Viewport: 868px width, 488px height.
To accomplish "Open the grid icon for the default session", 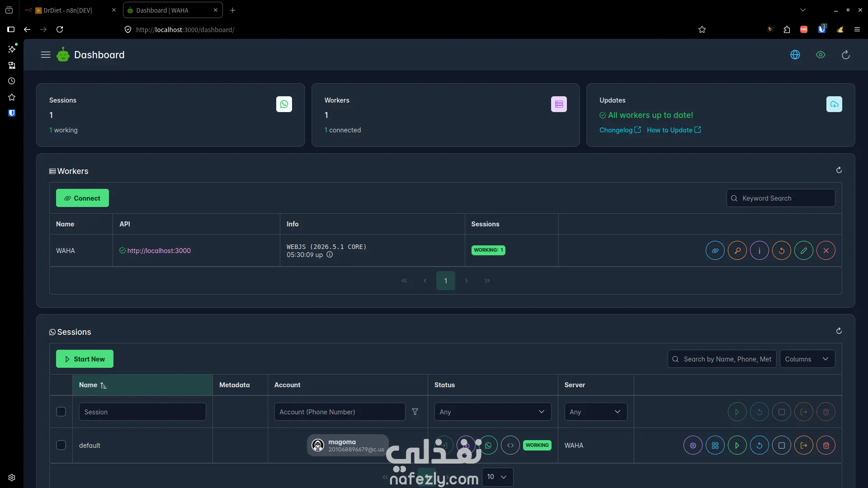I will [715, 446].
